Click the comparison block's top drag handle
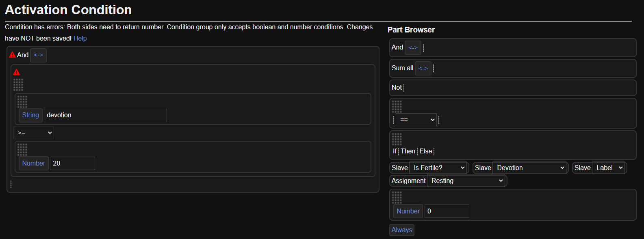This screenshot has width=644, height=239. coord(18,84)
